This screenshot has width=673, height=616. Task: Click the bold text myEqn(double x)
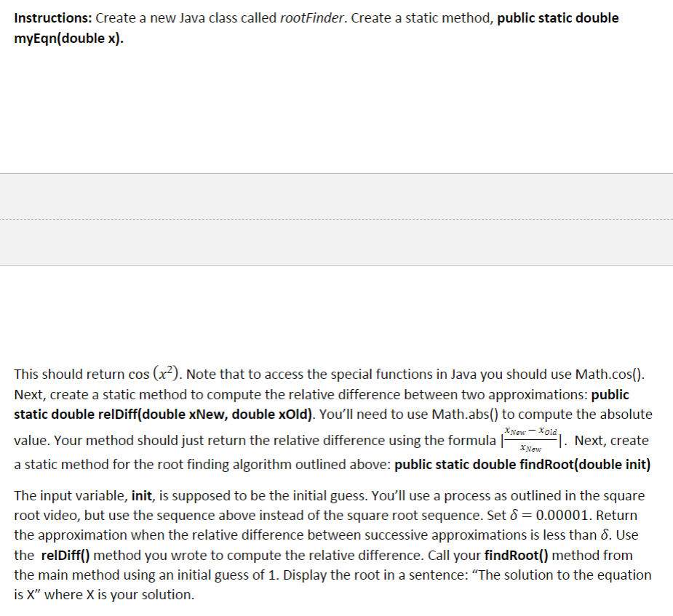[68, 38]
